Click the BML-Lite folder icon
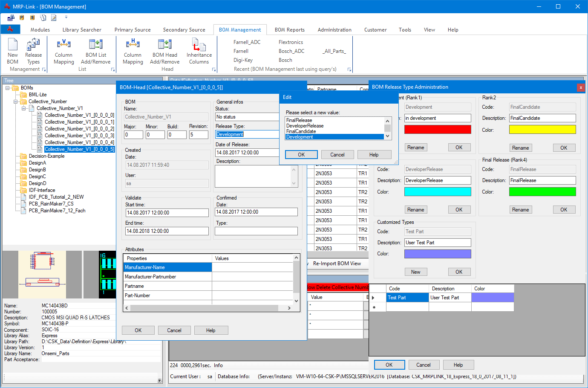588x388 pixels. pyautogui.click(x=24, y=95)
